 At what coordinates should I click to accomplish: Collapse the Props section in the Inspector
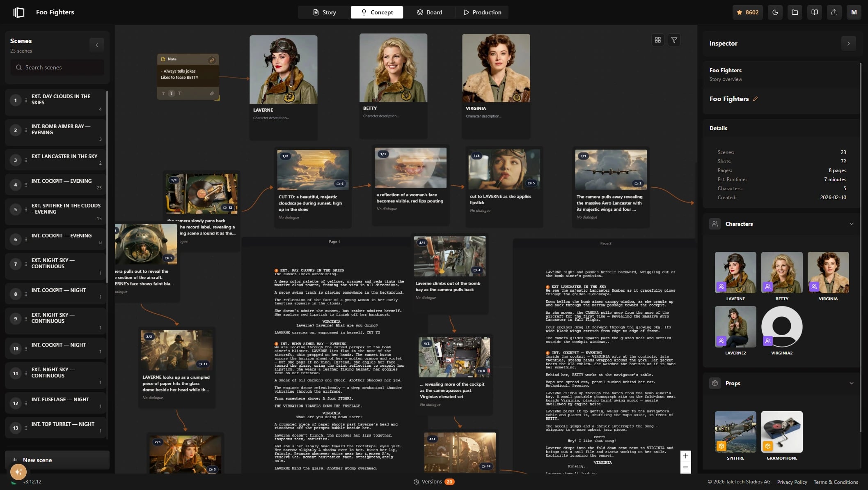tap(852, 383)
